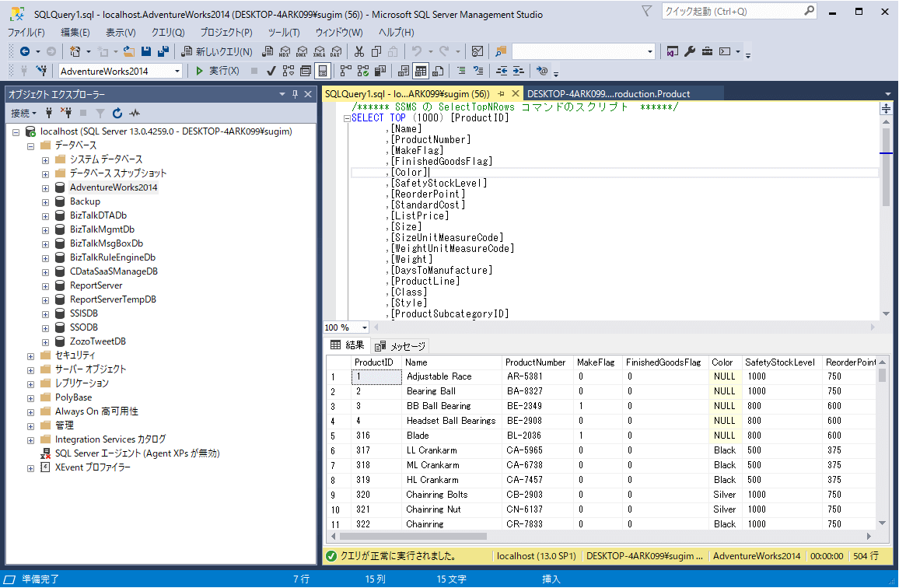Open the クエリ(Q) menu

(168, 33)
